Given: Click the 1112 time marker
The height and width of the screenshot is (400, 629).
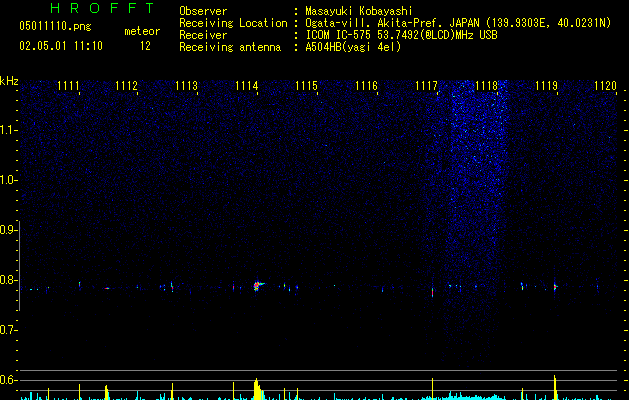Looking at the screenshot, I should pos(126,86).
